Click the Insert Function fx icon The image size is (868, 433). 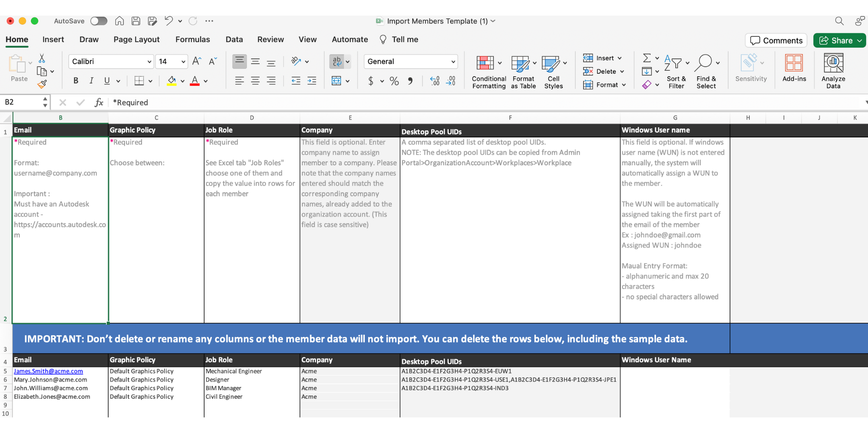point(99,102)
